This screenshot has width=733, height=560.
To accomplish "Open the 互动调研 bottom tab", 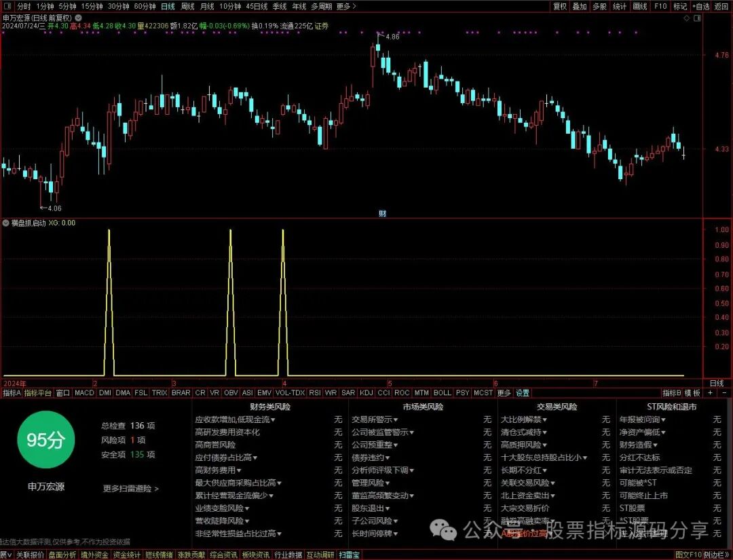I will pos(320,555).
